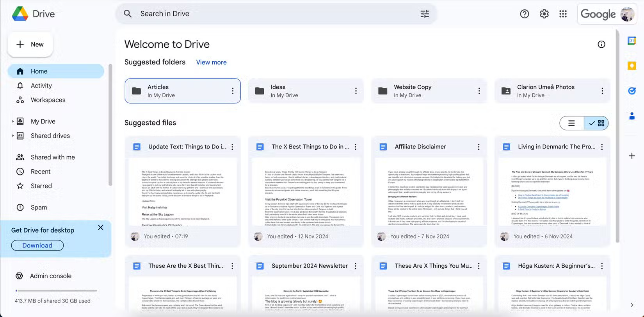Open Shared with me

coord(56,157)
